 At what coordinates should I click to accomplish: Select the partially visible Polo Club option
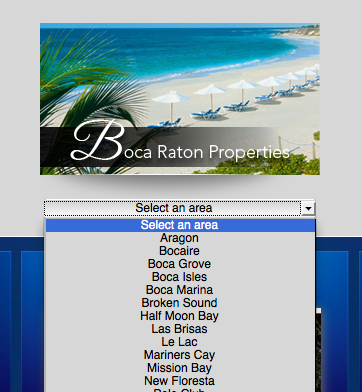180,390
